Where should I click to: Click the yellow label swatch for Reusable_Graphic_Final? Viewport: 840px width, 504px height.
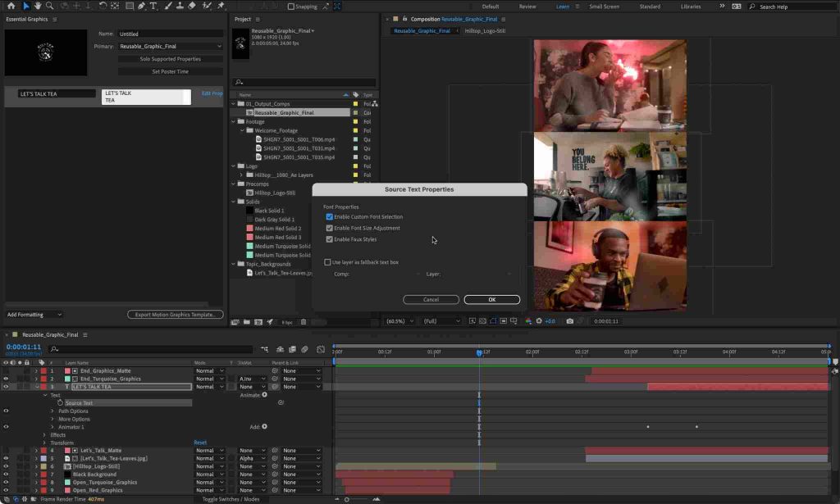point(355,113)
